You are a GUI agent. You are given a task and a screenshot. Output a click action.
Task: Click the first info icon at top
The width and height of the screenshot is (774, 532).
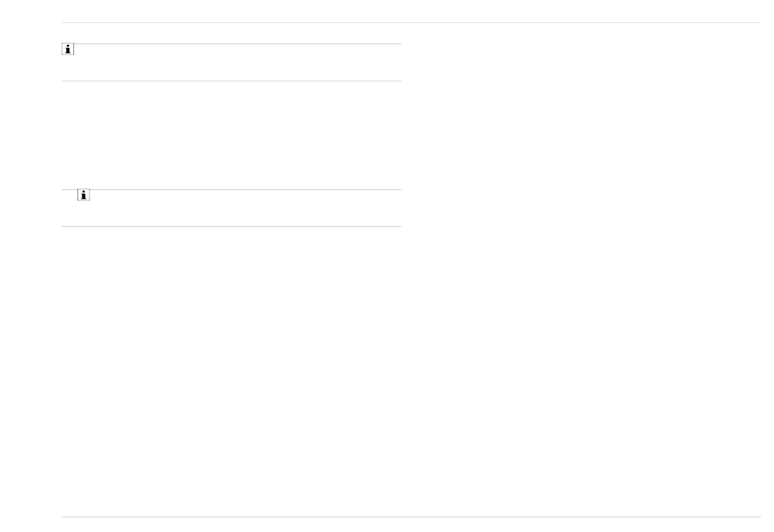pyautogui.click(x=68, y=50)
